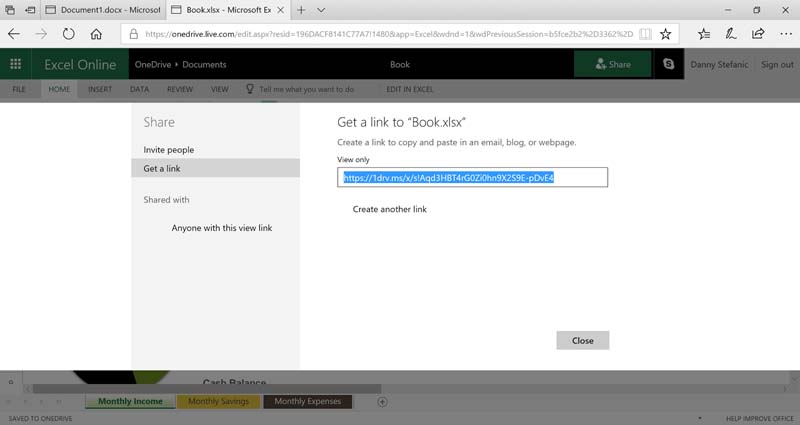Go to browser home page
The width and height of the screenshot is (800, 425).
click(96, 34)
